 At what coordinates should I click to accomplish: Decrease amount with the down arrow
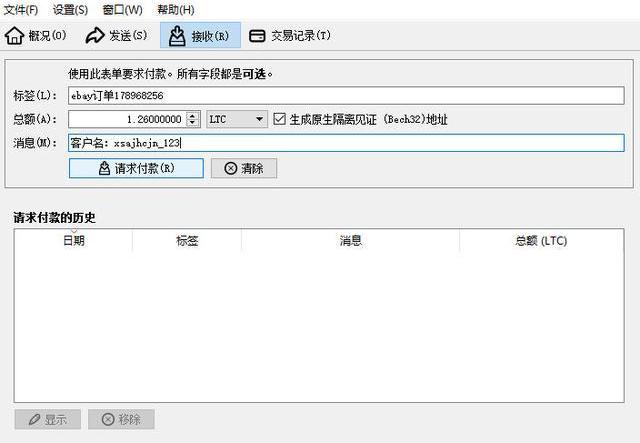193,123
